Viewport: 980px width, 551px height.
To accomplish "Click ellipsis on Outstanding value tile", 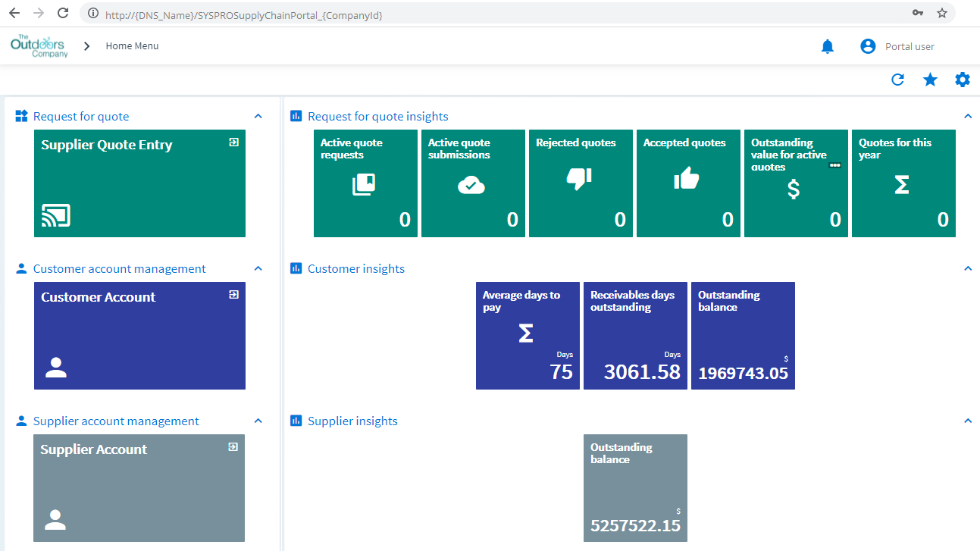I will [x=835, y=164].
